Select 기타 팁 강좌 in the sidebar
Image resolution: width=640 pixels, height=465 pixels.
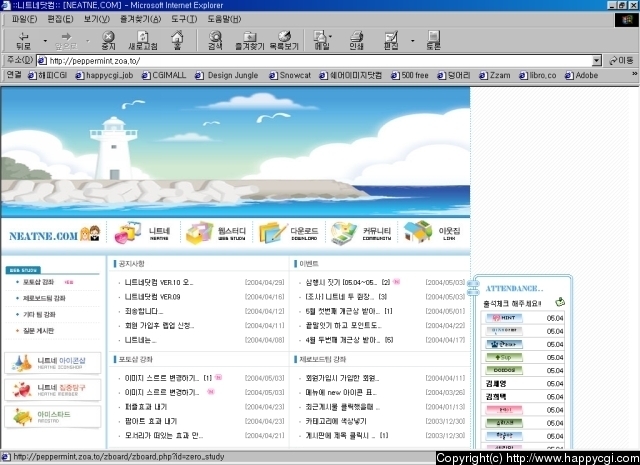39,315
